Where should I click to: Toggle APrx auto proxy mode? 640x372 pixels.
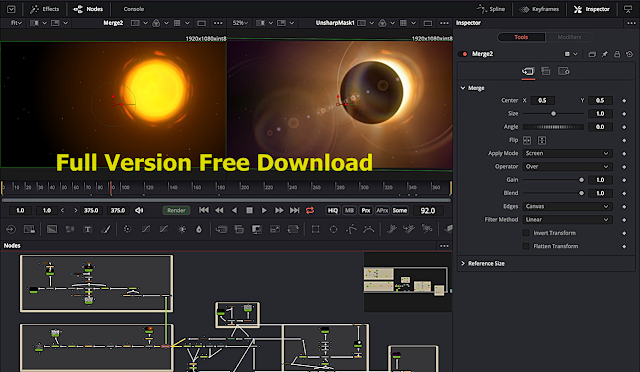click(382, 210)
